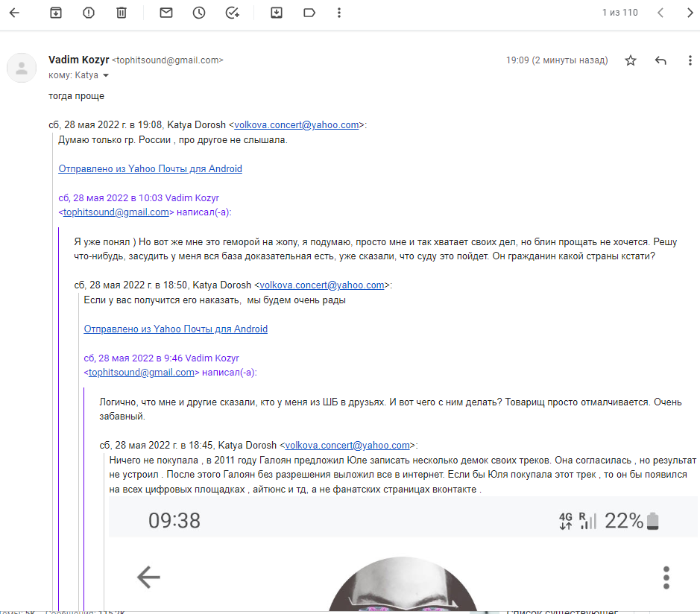The image size is (700, 614).
Task: Open volkova.concert@yahoo.com link at 18:50
Action: coord(322,285)
